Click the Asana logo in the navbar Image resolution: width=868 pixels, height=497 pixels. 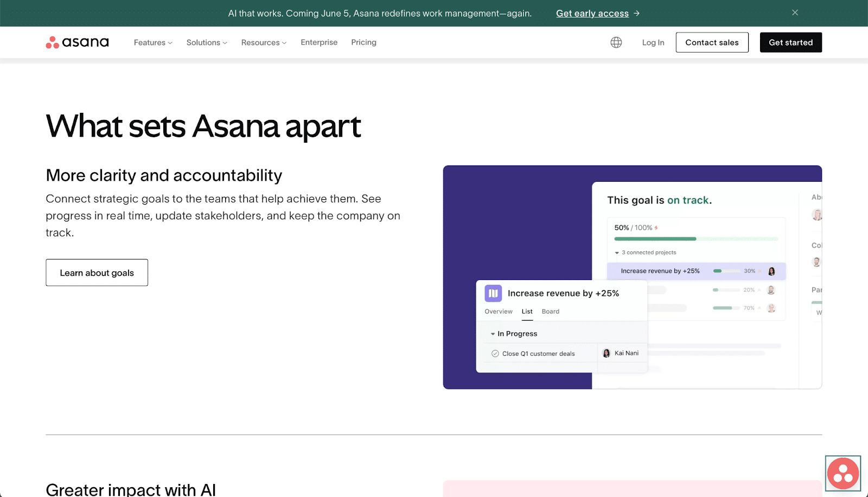(x=77, y=42)
